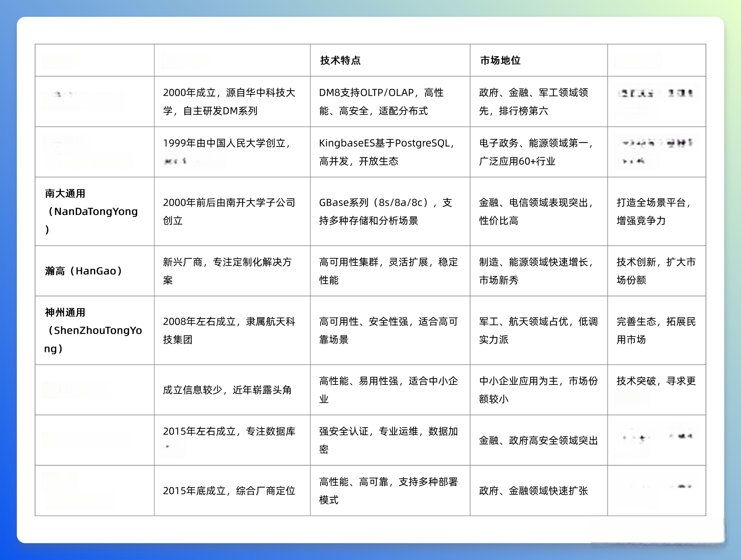This screenshot has width=741, height=560.
Task: Click the 2015年左右成立，专注数据库 cell
Action: (x=232, y=440)
